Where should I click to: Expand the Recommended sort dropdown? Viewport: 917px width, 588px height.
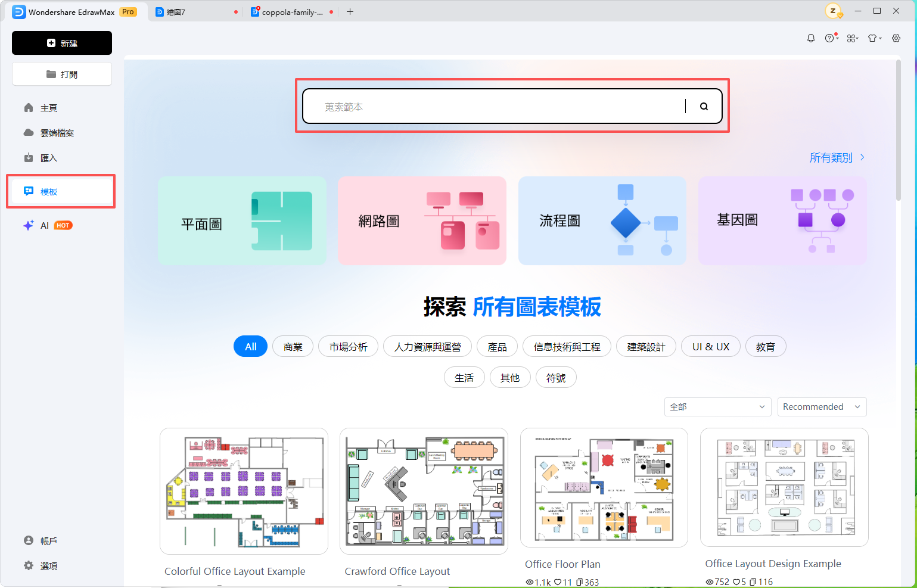822,407
